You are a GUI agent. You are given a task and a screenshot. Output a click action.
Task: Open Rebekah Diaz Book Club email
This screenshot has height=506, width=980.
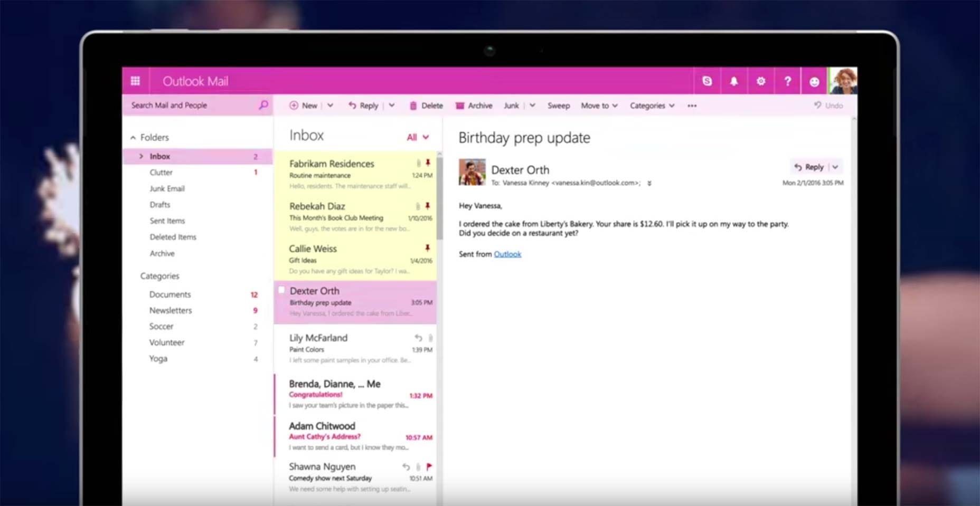tap(355, 216)
